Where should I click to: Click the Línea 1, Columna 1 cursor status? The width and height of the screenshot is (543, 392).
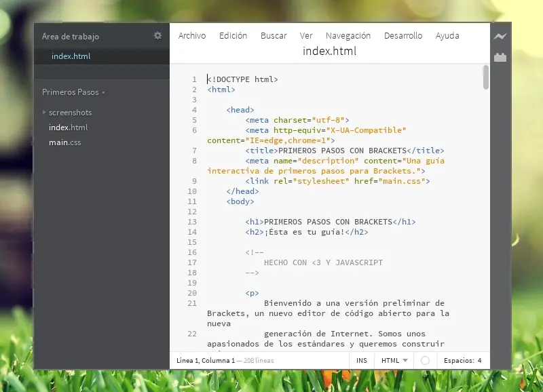click(206, 361)
